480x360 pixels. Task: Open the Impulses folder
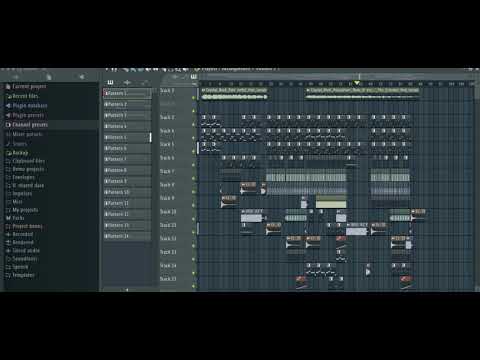click(x=19, y=194)
